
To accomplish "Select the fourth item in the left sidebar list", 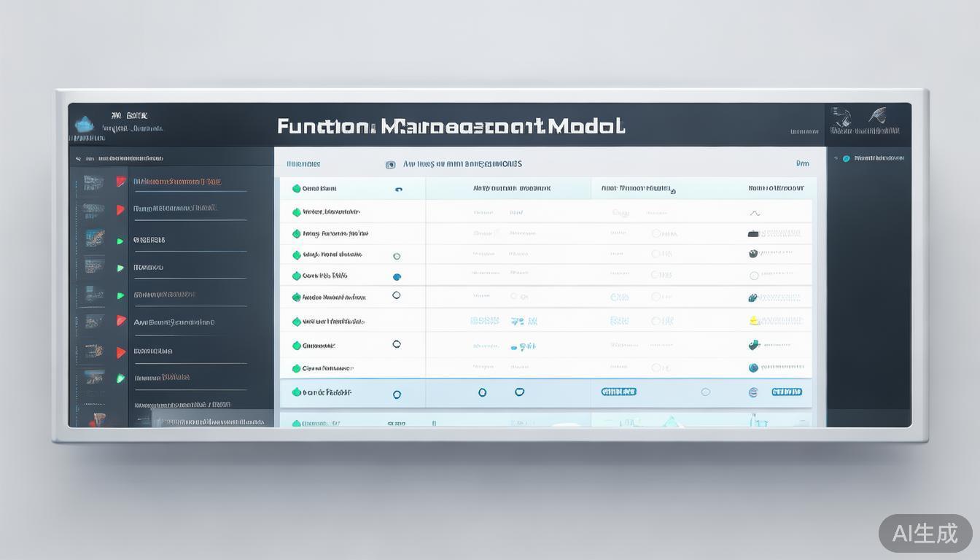I will click(149, 268).
